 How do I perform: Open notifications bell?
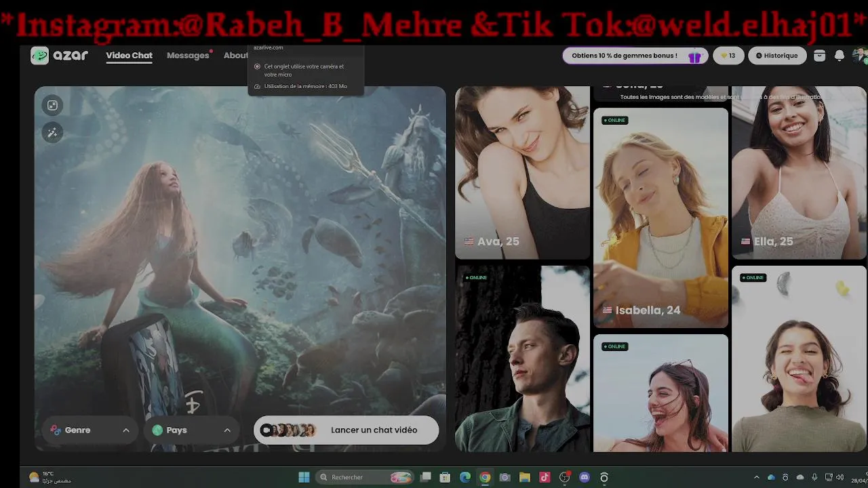(840, 56)
